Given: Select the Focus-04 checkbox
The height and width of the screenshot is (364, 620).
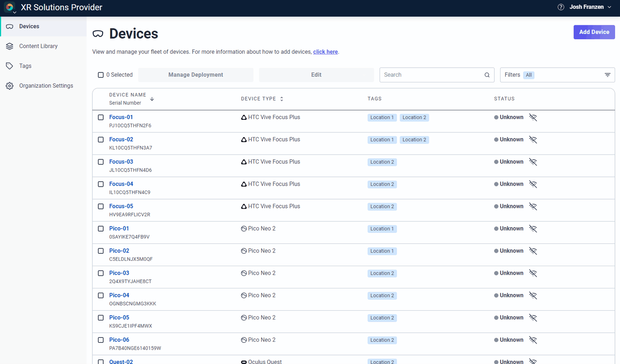Looking at the screenshot, I should [x=101, y=184].
